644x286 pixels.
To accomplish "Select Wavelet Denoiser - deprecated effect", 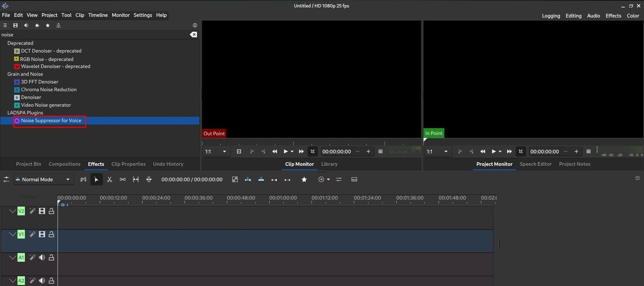I will pyautogui.click(x=56, y=66).
